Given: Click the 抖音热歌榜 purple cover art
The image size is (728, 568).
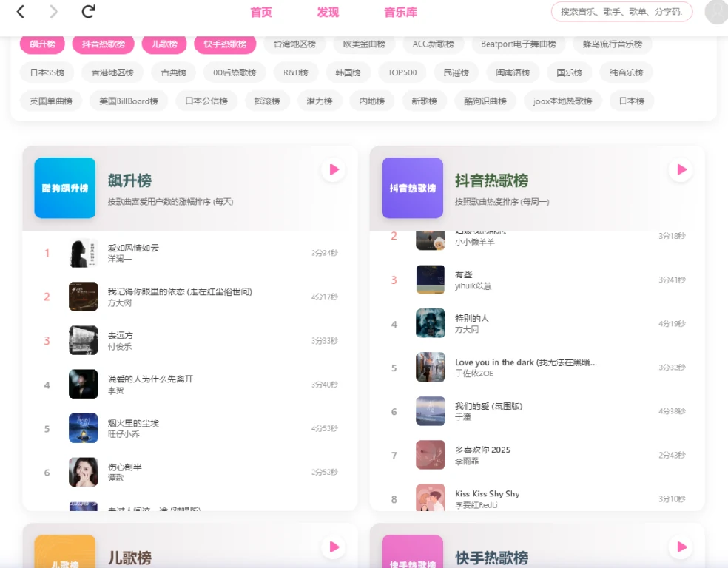Looking at the screenshot, I should (x=412, y=188).
